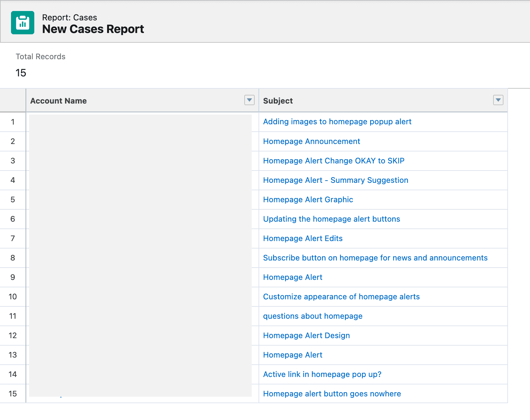Open the 'Homepage alert button goes nowhere' case

click(332, 394)
